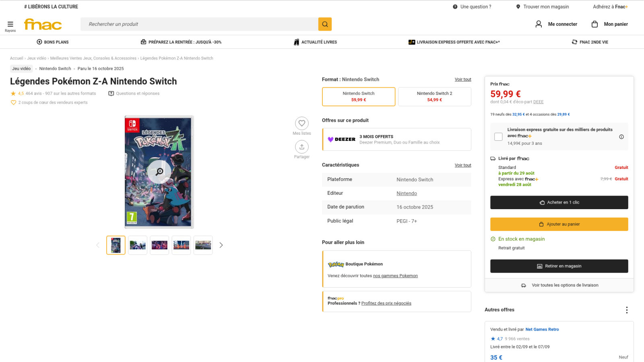The height and width of the screenshot is (362, 644).
Task: Select the third screenshot thumbnail
Action: (x=159, y=245)
